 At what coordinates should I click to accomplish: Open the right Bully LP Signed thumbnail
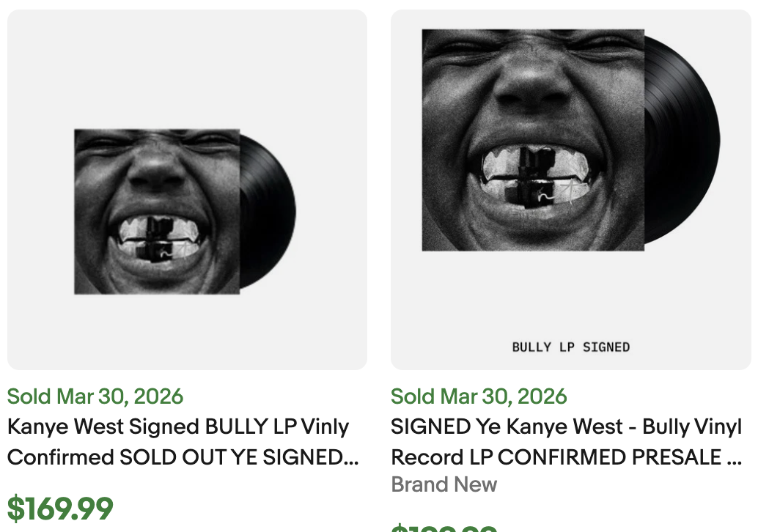[x=570, y=189]
